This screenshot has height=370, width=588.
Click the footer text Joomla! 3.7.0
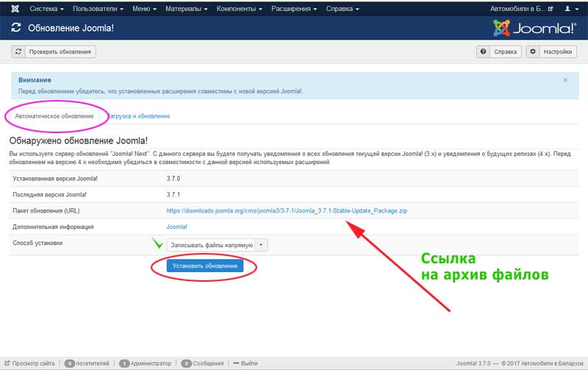473,363
